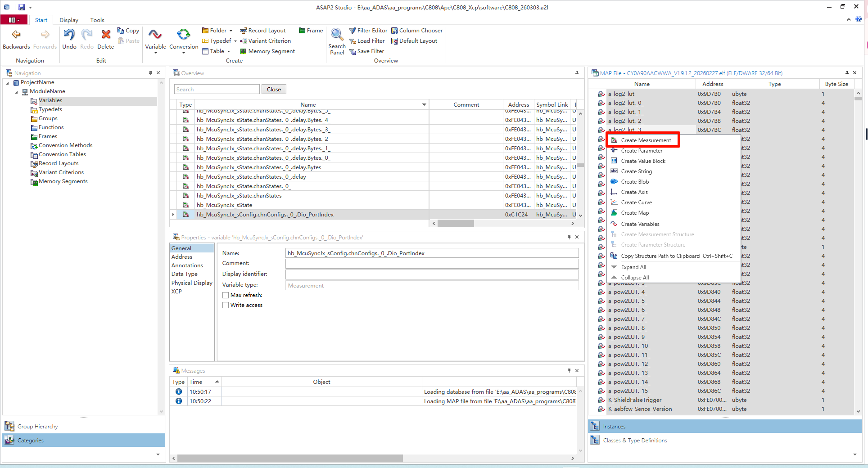Open the Filter Editor
The image size is (868, 468).
[x=368, y=31]
